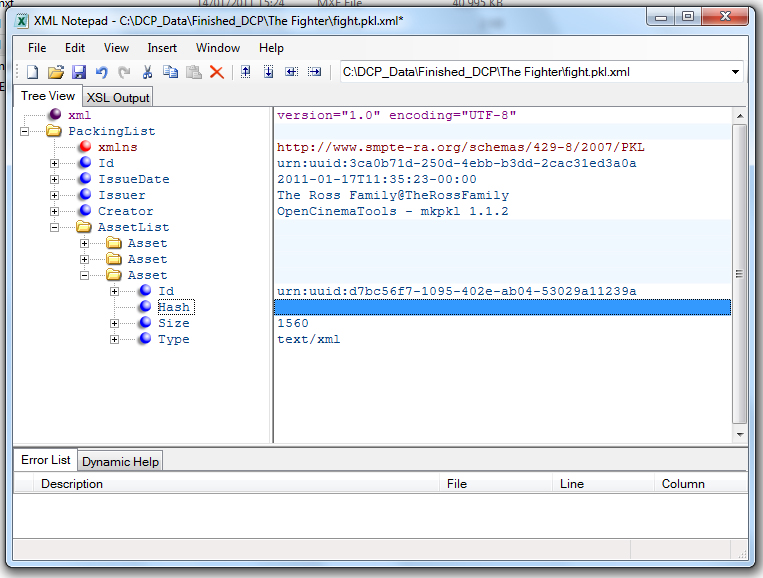Nudge the node right with the toolbar icon
Viewport: 763px width, 578px height.
(x=314, y=72)
